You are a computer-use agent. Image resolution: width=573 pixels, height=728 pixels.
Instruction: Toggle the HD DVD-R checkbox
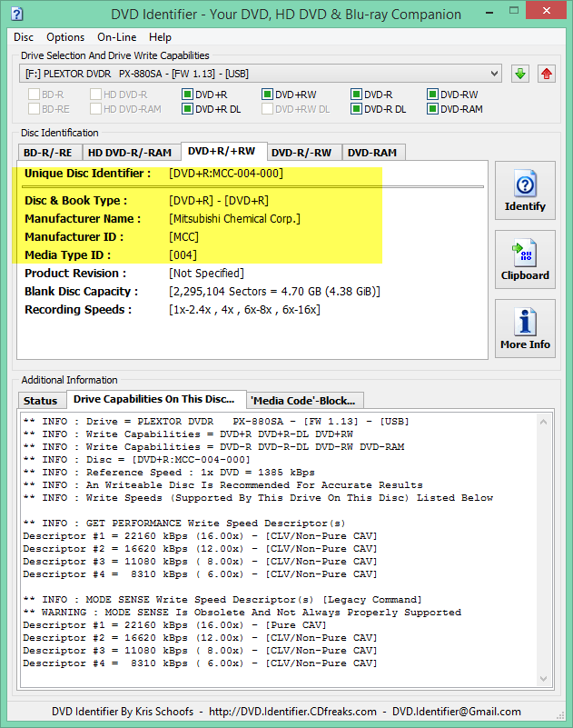[x=95, y=95]
